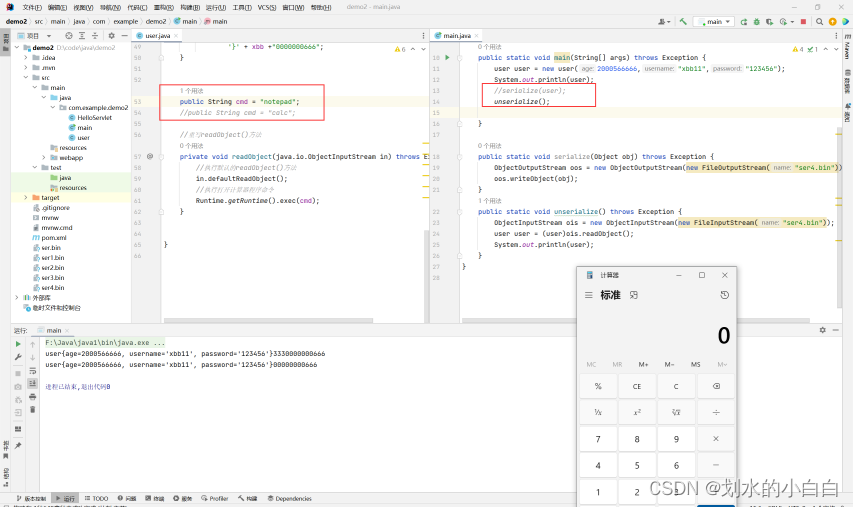Image resolution: width=853 pixels, height=507 pixels.
Task: Click the green run gutter arrow beside main method
Action: (447, 57)
